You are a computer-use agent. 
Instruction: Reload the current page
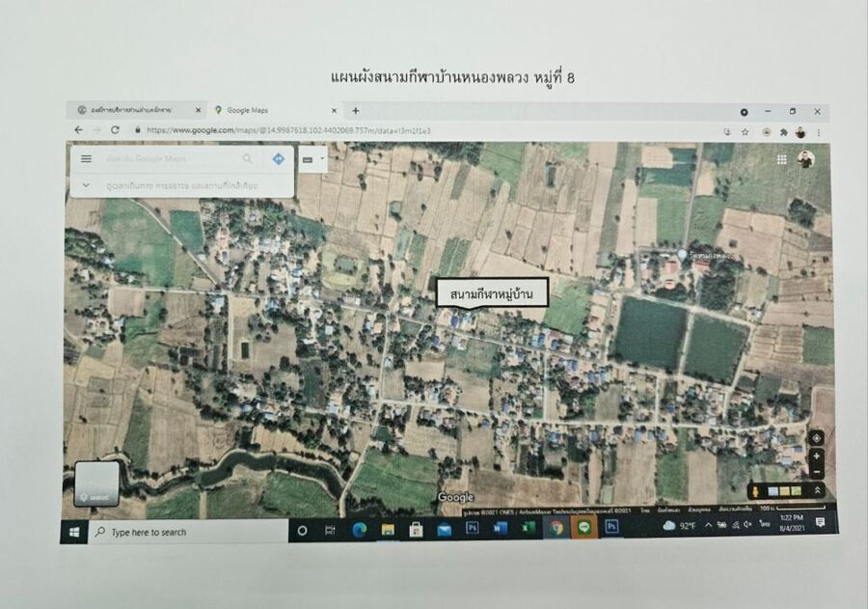pos(115,130)
